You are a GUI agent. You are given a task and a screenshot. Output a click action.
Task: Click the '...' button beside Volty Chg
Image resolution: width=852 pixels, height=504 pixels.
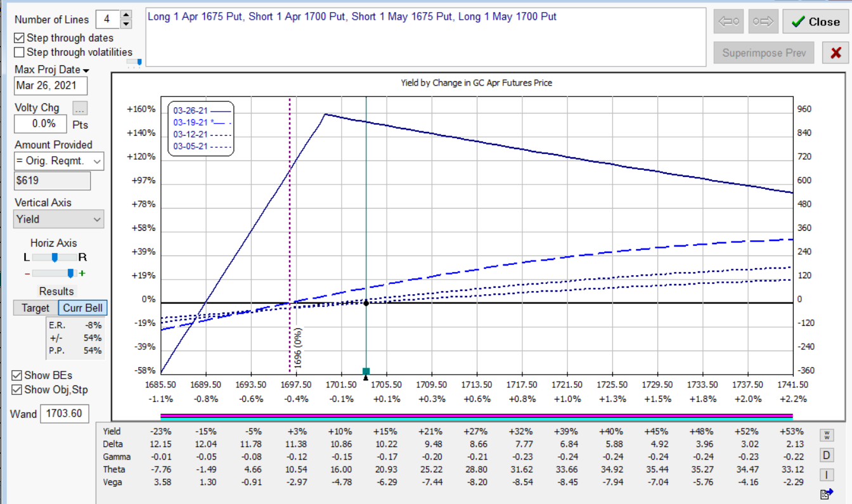point(80,108)
